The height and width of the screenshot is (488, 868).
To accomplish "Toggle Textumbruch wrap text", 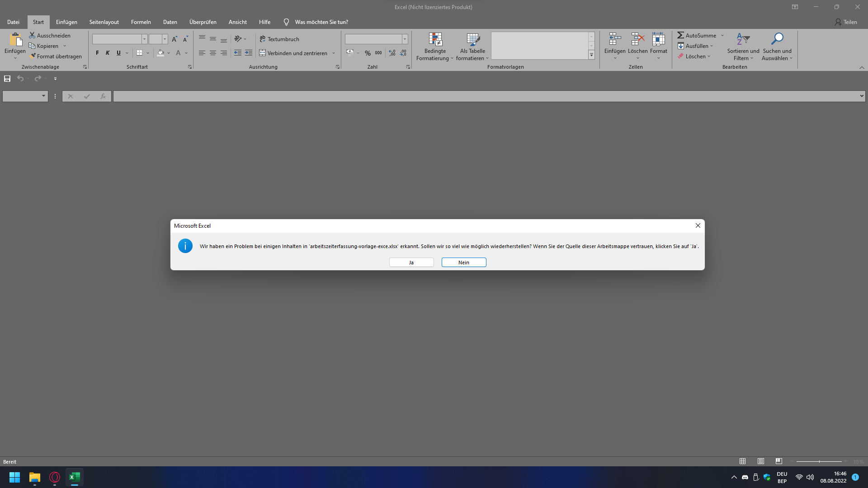I will click(x=279, y=39).
